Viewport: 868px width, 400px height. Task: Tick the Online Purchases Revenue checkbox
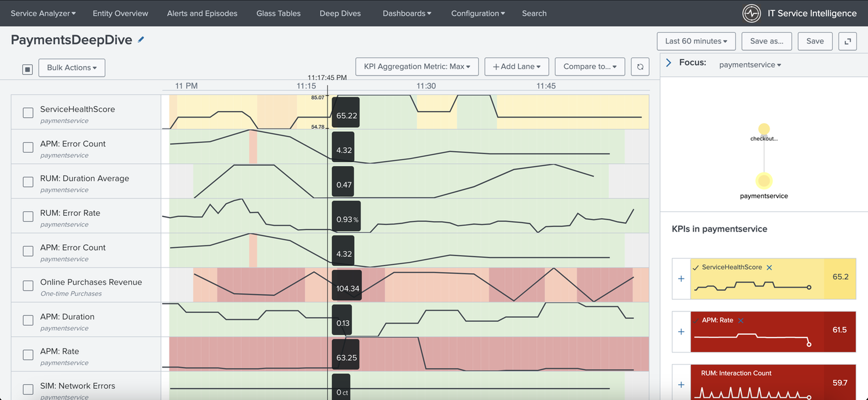(x=28, y=285)
